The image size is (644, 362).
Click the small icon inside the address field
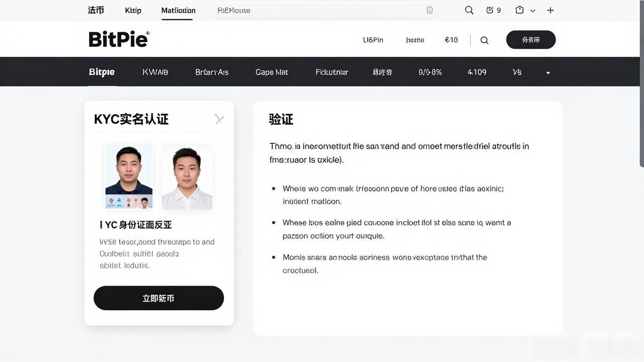[x=430, y=10]
